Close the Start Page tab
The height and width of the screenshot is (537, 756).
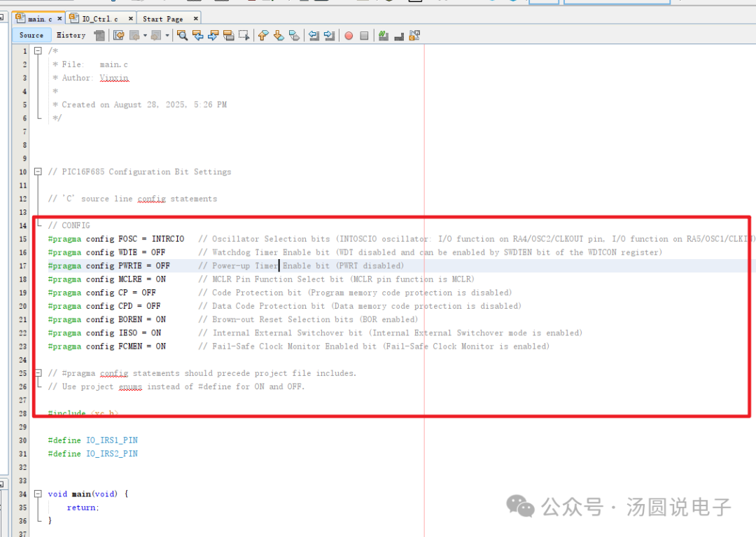click(x=196, y=18)
